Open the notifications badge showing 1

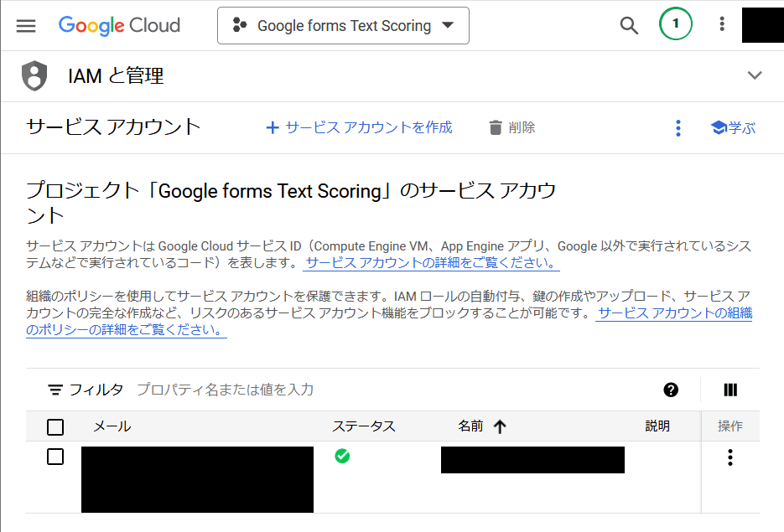click(676, 23)
